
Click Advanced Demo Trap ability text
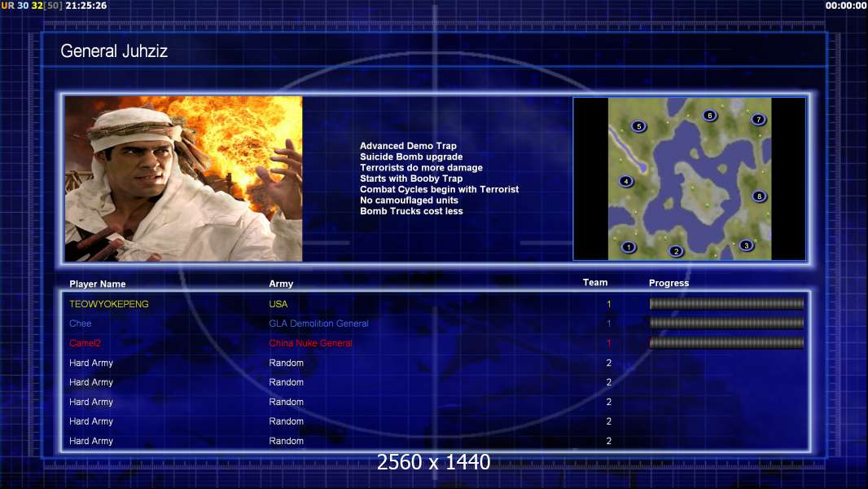pyautogui.click(x=408, y=146)
